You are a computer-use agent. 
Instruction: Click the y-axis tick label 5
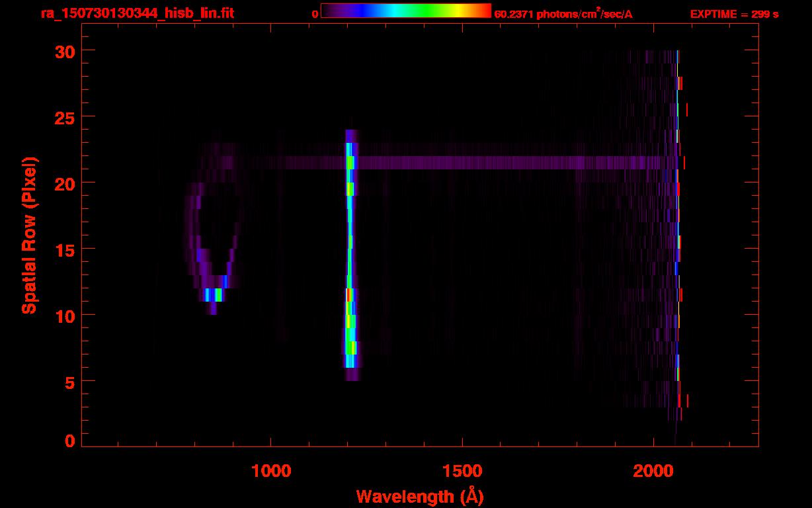coord(69,382)
